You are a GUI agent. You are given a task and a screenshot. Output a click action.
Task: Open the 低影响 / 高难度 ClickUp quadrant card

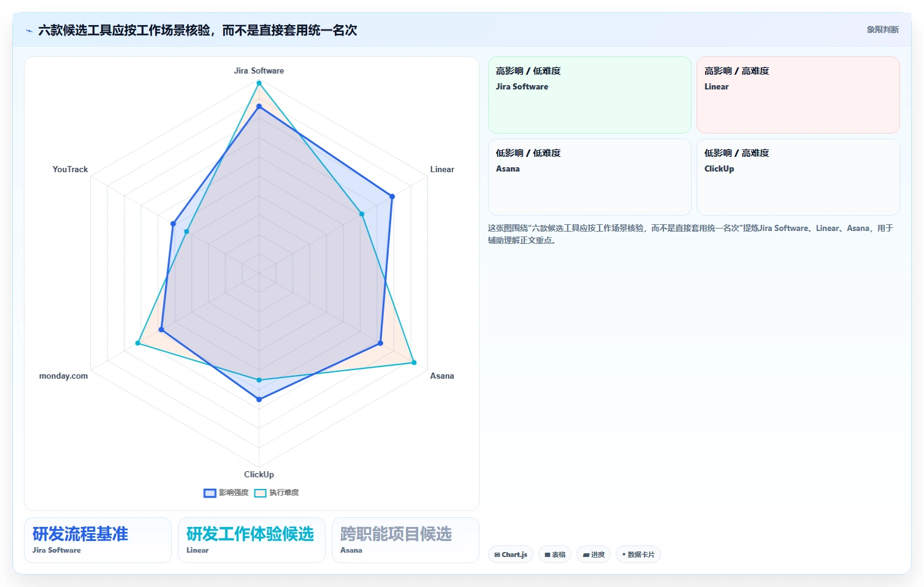tap(798, 177)
